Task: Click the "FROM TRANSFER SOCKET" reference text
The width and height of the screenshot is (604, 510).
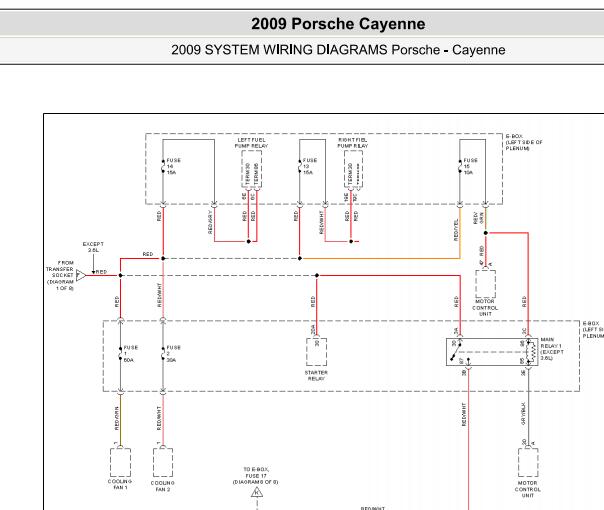Action: click(x=60, y=275)
